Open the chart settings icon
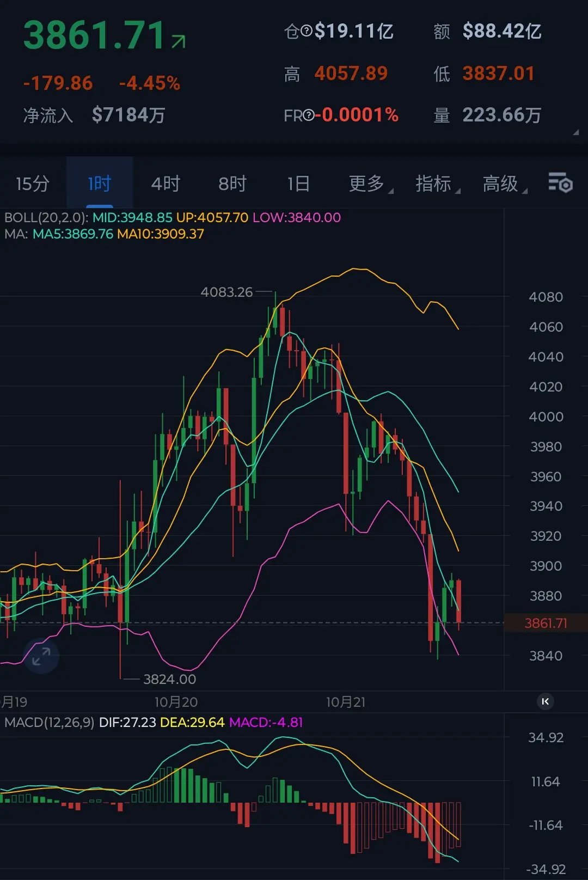 pyautogui.click(x=560, y=183)
